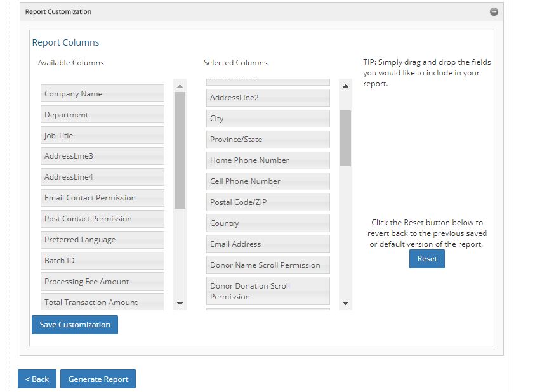Viewport: 535px width, 392px height.
Task: Click Available Columns scroll down arrow
Action: [x=180, y=303]
